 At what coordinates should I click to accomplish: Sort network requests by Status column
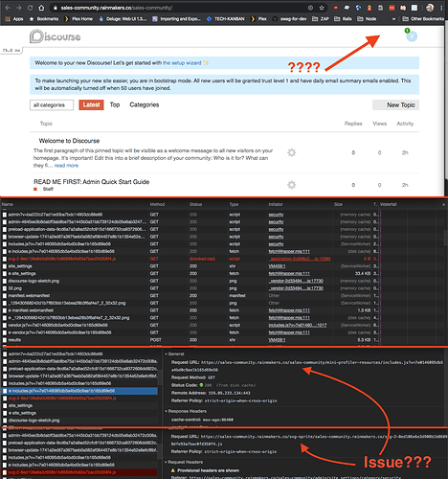(195, 204)
